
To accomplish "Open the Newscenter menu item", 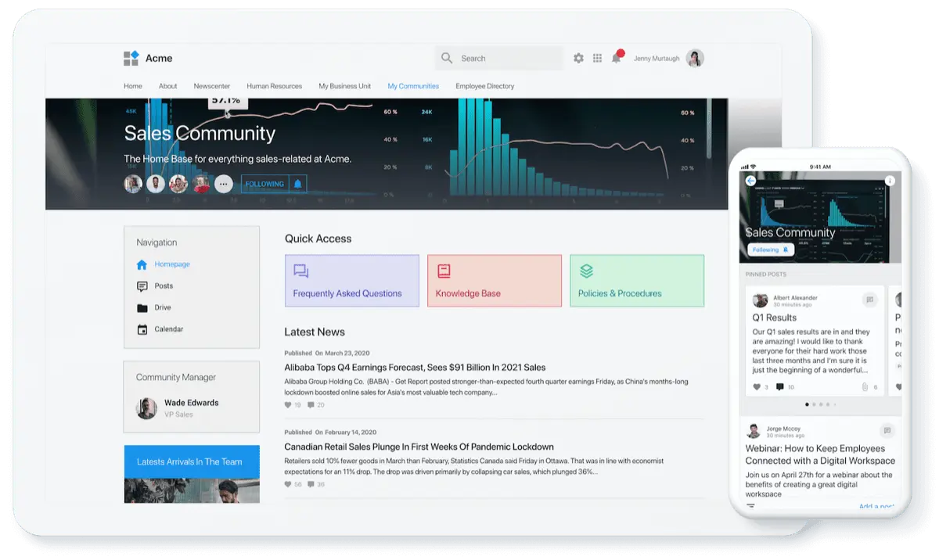I will click(211, 86).
